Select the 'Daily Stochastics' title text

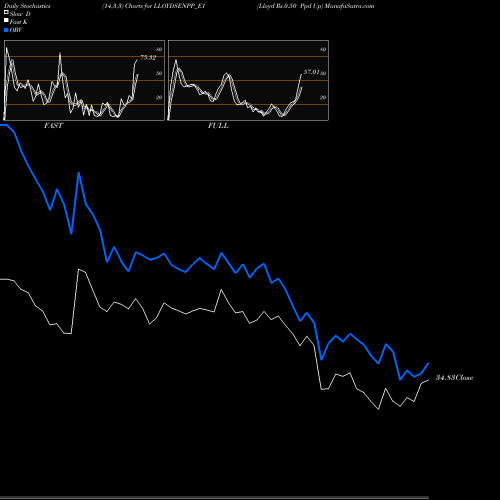pyautogui.click(x=27, y=6)
